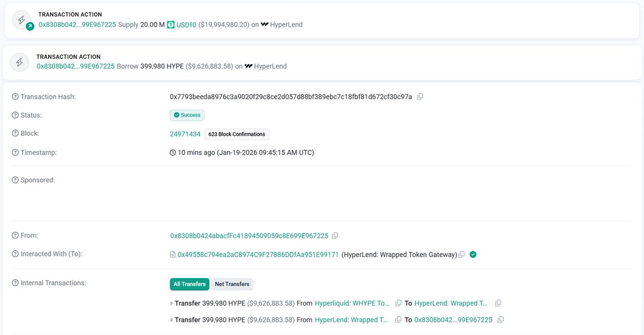This screenshot has height=335, width=644.
Task: Open the USD₮0 token link
Action: (187, 25)
